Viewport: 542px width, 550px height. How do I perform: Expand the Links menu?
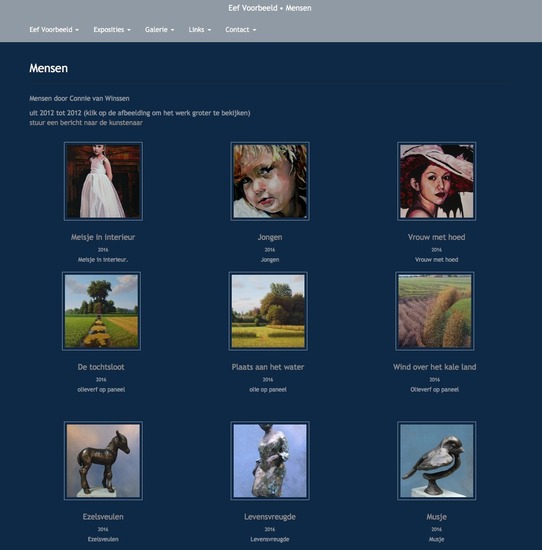coord(200,30)
